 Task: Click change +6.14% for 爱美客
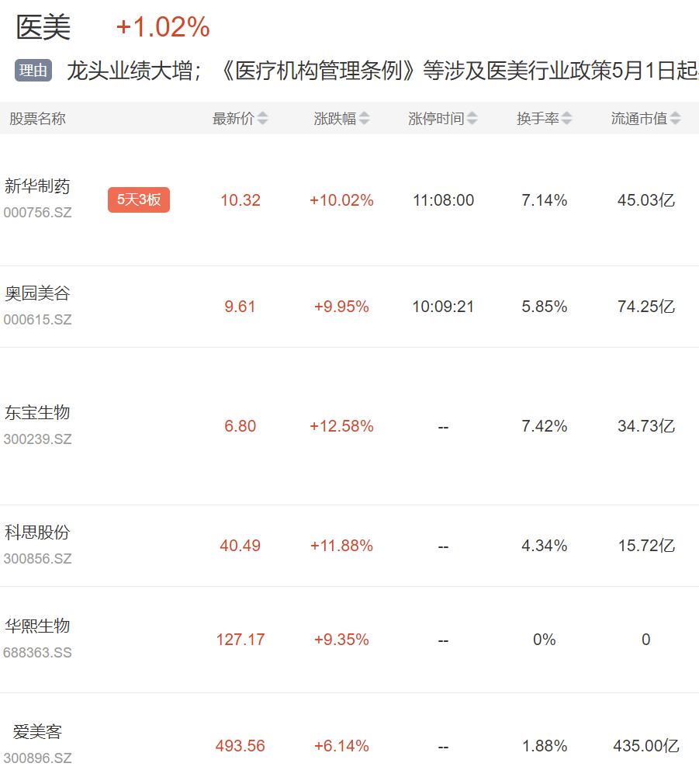point(342,746)
